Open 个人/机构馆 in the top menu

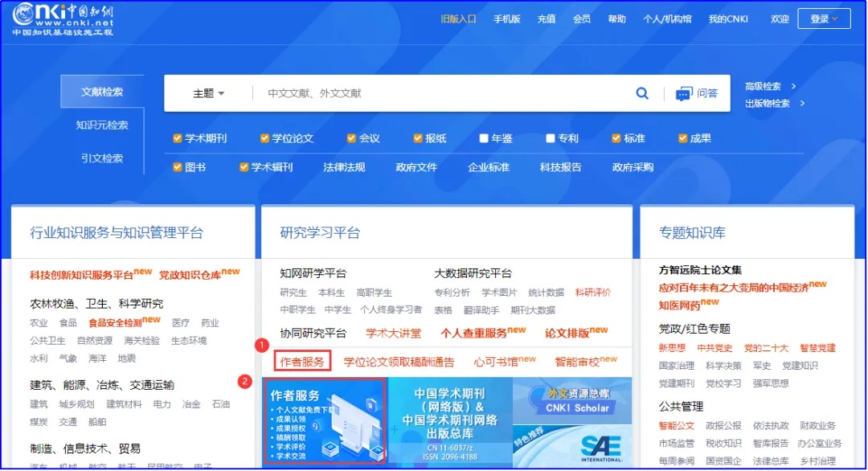tap(667, 18)
